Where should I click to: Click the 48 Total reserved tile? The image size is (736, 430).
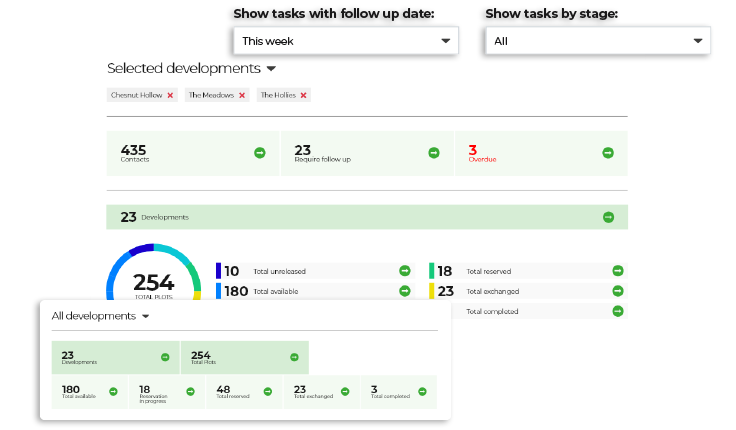point(244,392)
